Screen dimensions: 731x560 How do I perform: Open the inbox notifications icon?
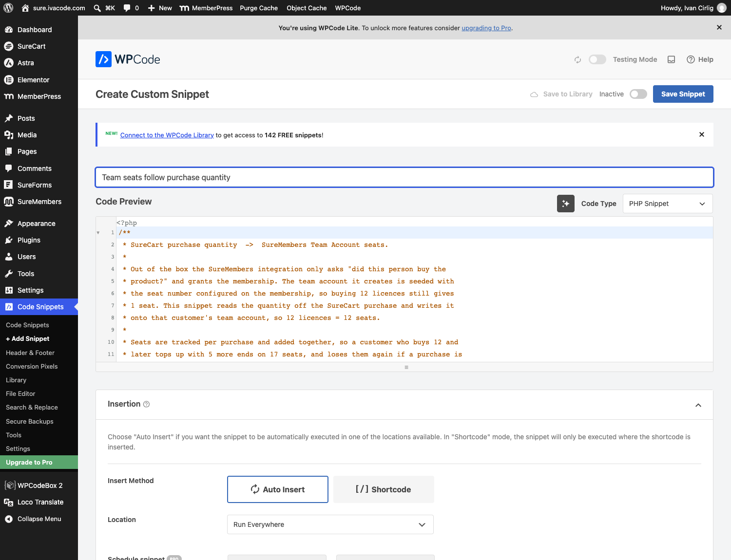671,59
